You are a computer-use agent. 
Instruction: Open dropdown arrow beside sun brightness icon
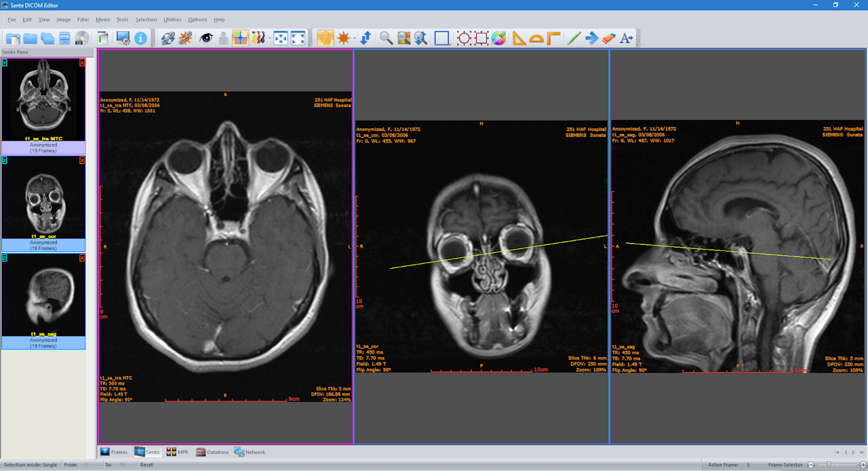coord(354,38)
